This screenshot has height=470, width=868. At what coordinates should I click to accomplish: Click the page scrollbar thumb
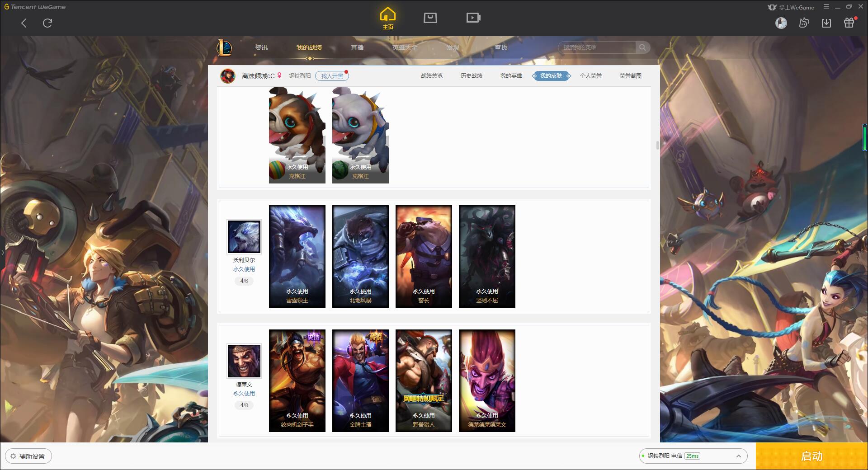pos(657,146)
